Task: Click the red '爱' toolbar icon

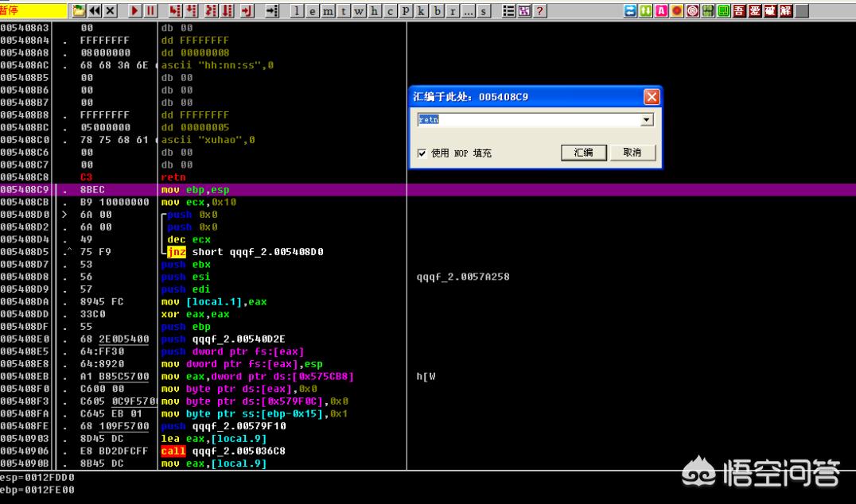Action: (x=755, y=10)
